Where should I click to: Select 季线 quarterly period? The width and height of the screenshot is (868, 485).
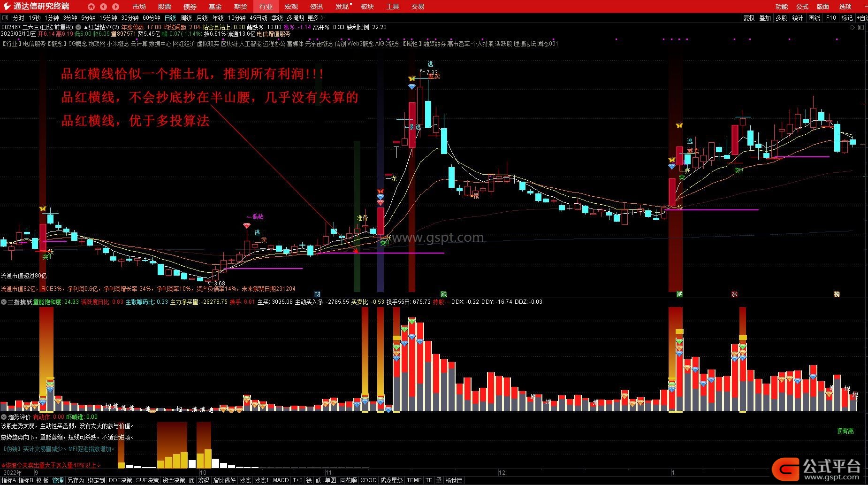pyautogui.click(x=277, y=18)
